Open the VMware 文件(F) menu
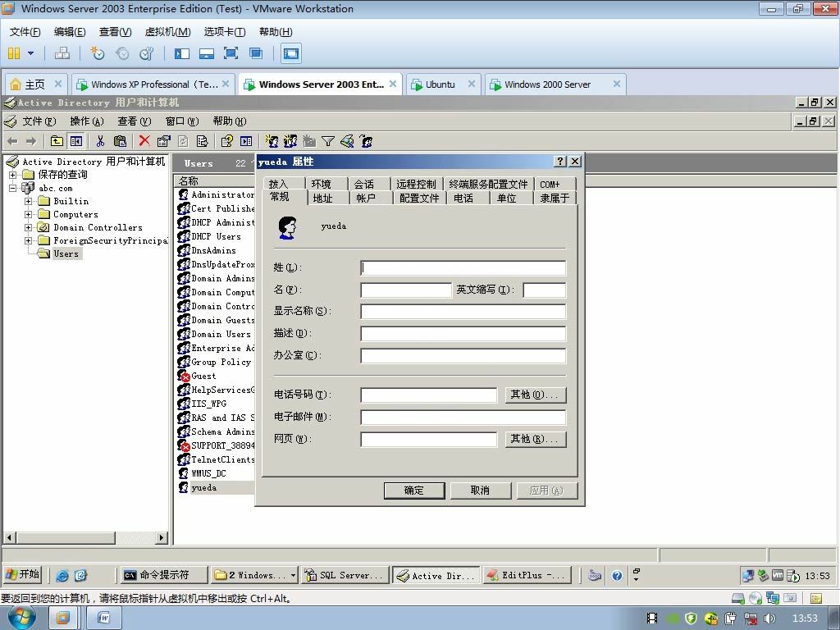This screenshot has width=840, height=630. tap(25, 32)
